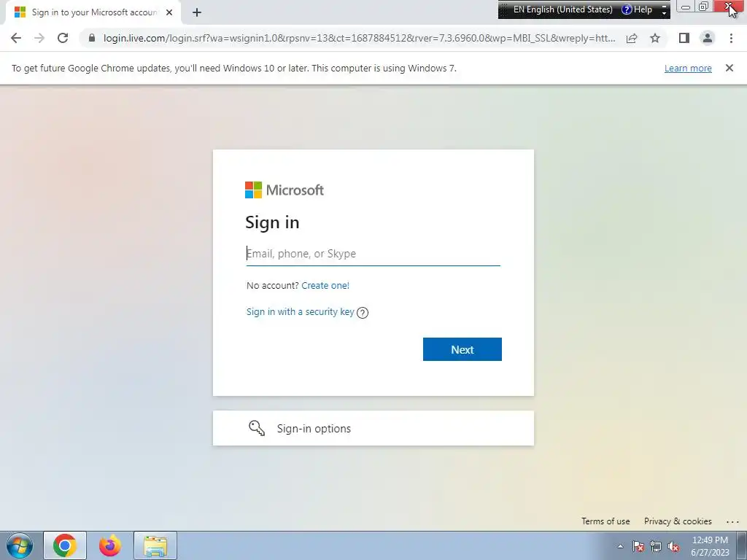Click the security key help question icon

[x=363, y=312]
